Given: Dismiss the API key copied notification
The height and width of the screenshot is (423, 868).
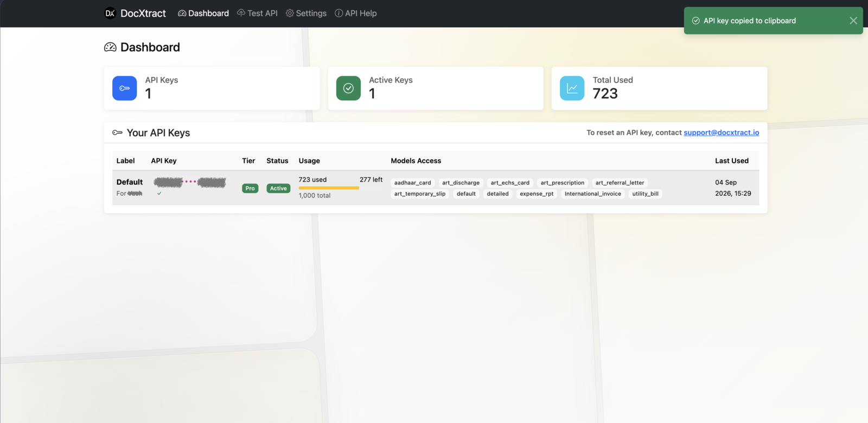Looking at the screenshot, I should tap(853, 21).
